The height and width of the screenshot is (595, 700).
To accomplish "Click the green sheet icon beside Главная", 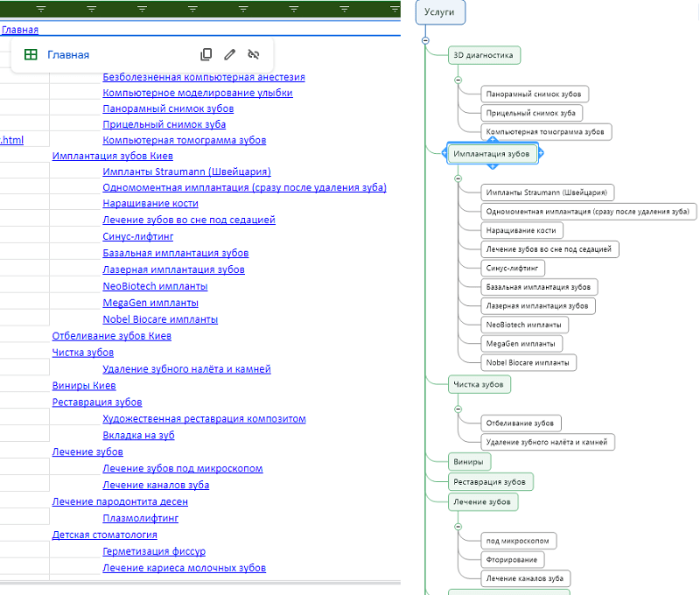I will [x=31, y=54].
